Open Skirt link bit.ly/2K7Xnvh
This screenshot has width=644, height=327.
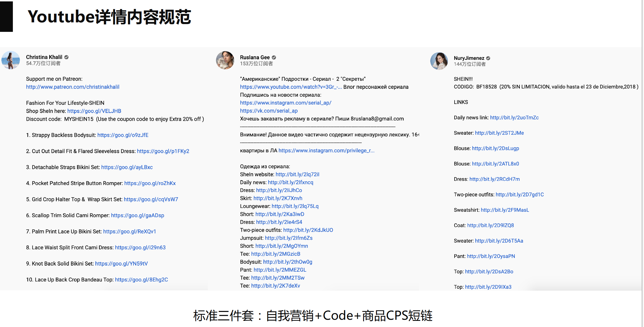[278, 198]
